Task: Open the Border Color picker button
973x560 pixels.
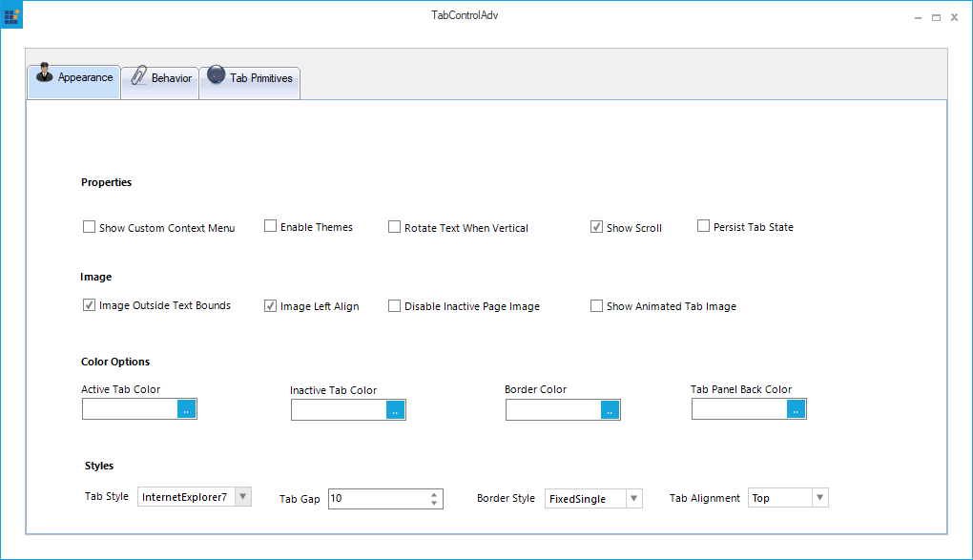Action: pos(611,409)
